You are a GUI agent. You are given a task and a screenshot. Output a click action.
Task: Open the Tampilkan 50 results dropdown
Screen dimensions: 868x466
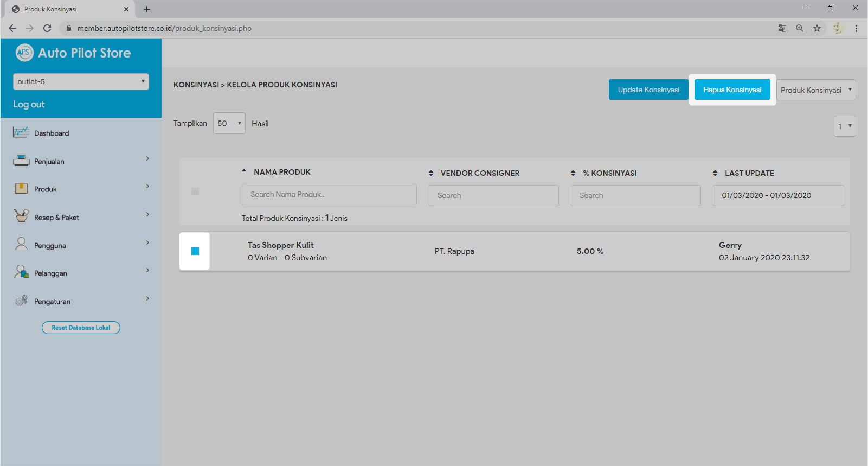229,124
